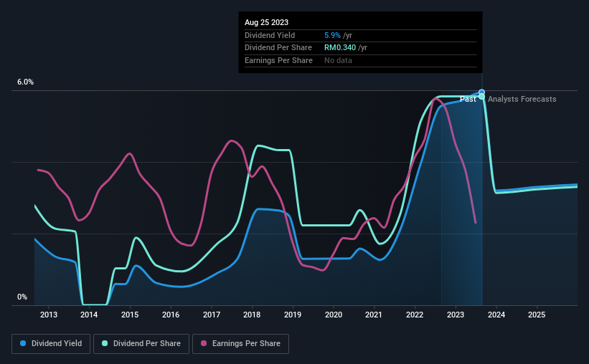Select the blue Dividend Yield data point marker
The height and width of the screenshot is (364, 589).
[x=481, y=92]
